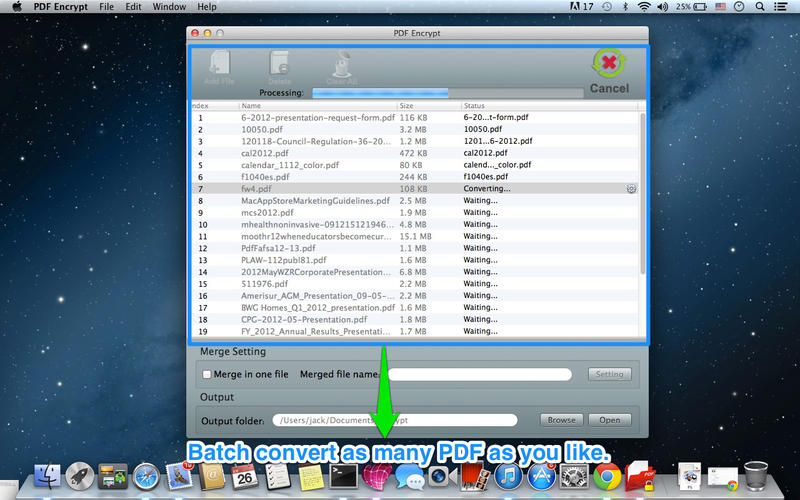Select PdfFafsa12-13.pdf in the list
Viewport: 800px width, 500px height.
click(x=415, y=248)
